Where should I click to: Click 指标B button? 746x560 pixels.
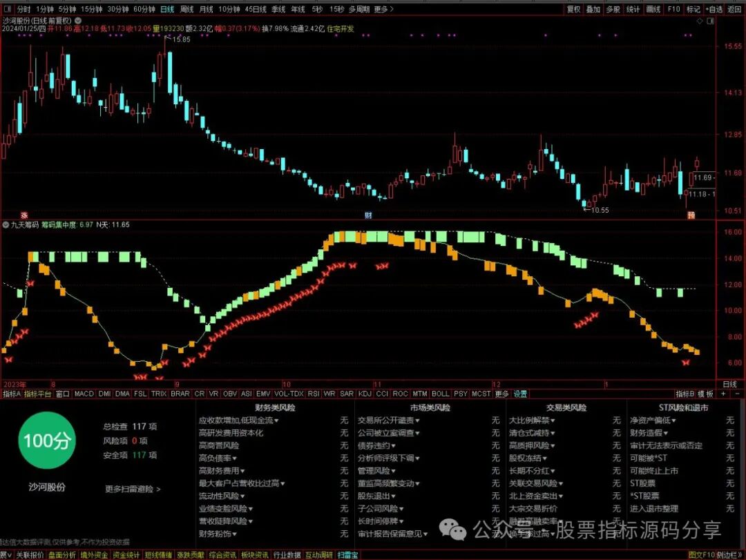tap(685, 394)
